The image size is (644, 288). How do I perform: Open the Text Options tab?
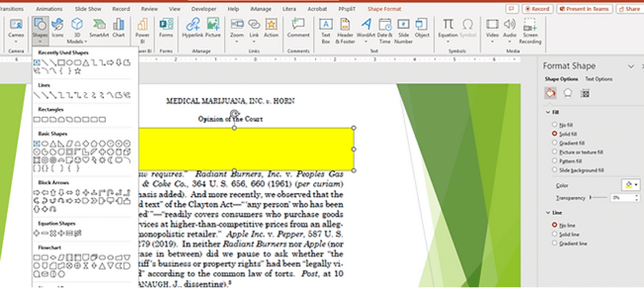click(598, 79)
